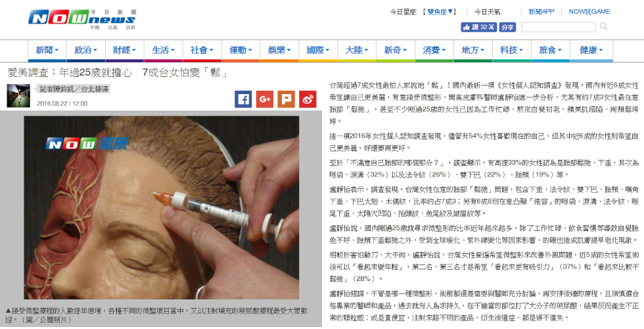Click the Facebook 分享 button
This screenshot has width=644, height=329.
click(x=507, y=27)
